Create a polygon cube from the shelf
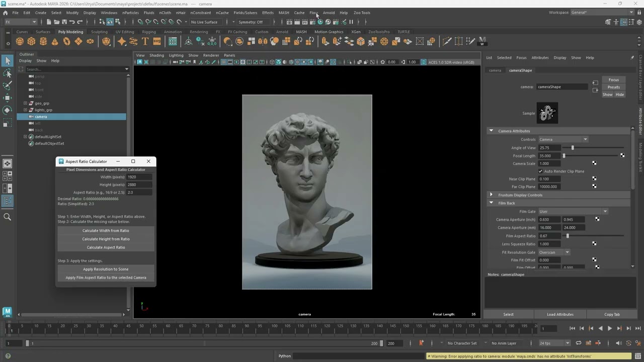This screenshot has height=362, width=644. tap(31, 42)
